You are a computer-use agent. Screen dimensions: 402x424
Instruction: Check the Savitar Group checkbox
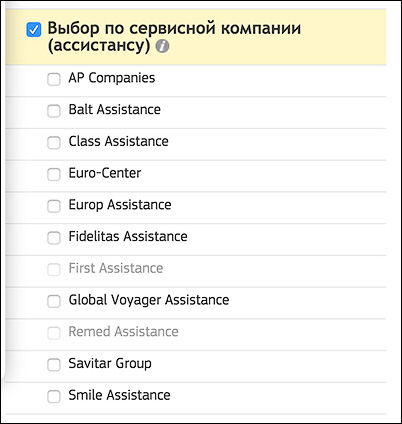click(54, 365)
